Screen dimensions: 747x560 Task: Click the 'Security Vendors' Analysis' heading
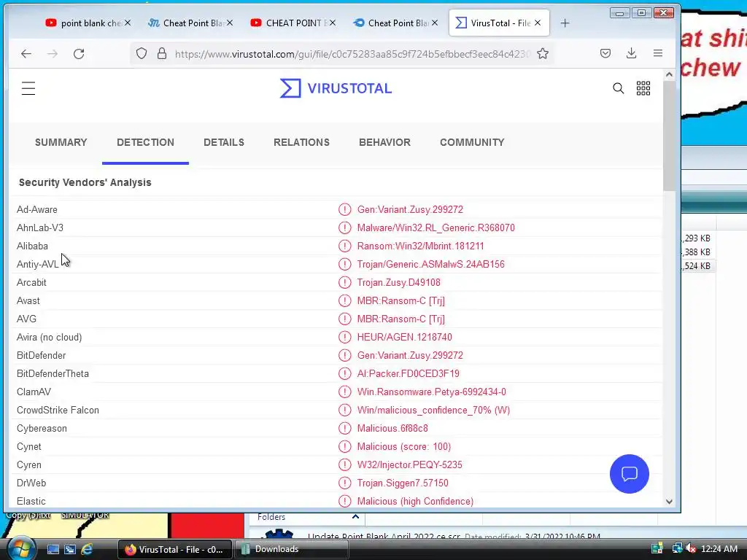(x=85, y=182)
